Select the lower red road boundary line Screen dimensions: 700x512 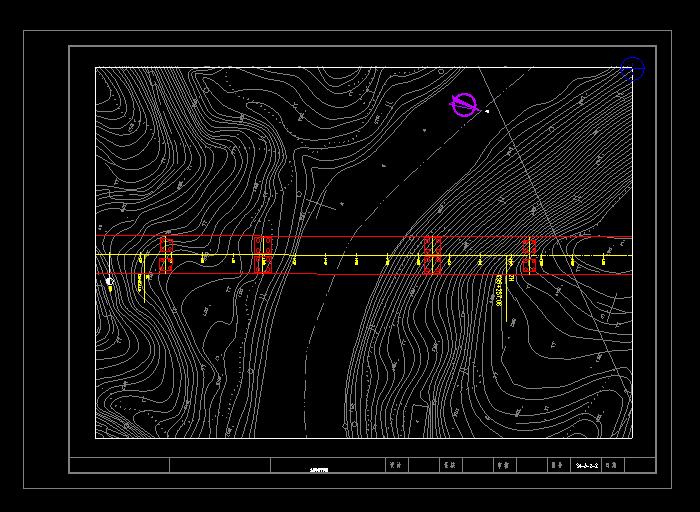(x=380, y=274)
